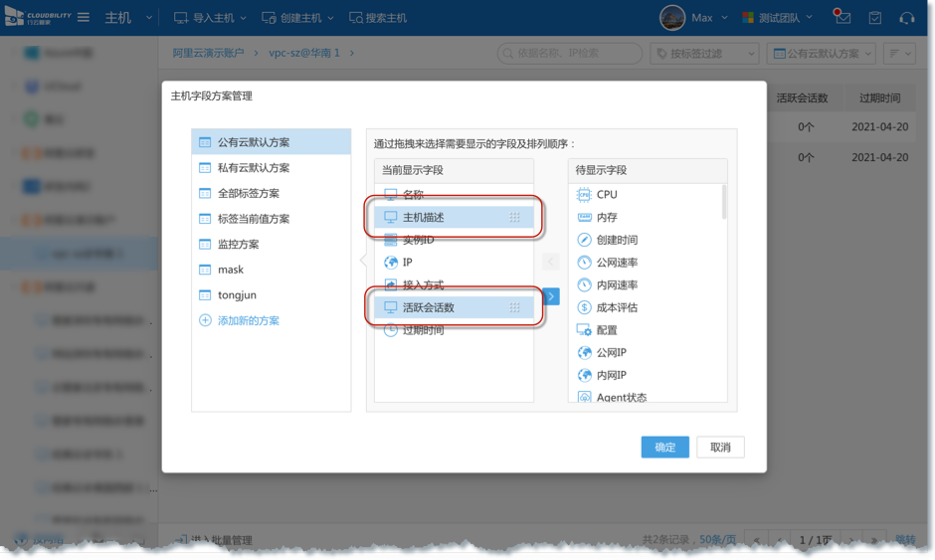The width and height of the screenshot is (935, 560).
Task: Choose the 全部标签方案 scheme
Action: coord(249,193)
